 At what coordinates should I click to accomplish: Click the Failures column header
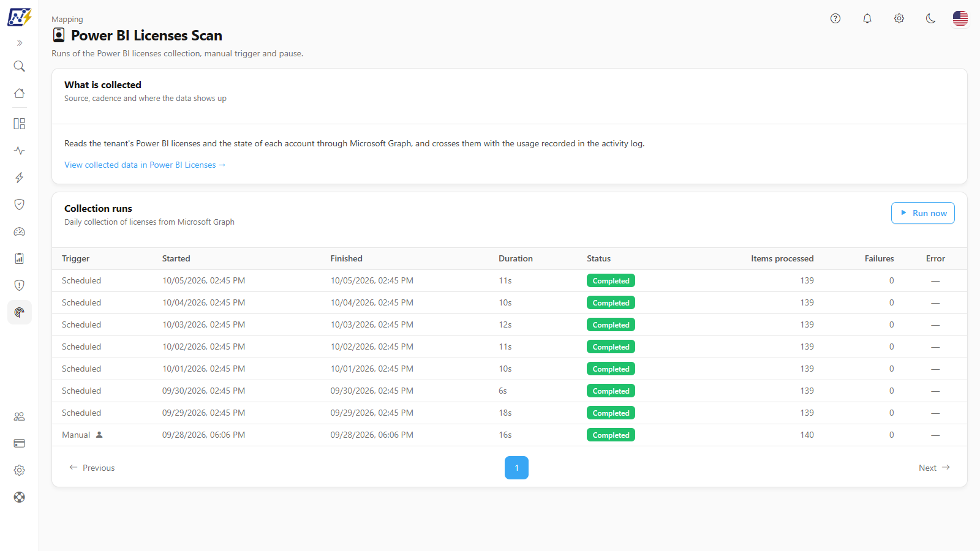click(x=880, y=258)
